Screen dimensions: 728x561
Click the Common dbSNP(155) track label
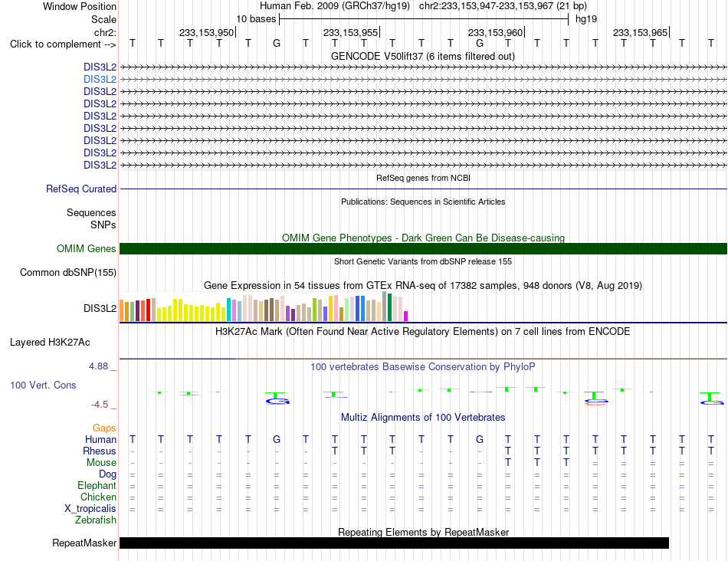point(68,273)
